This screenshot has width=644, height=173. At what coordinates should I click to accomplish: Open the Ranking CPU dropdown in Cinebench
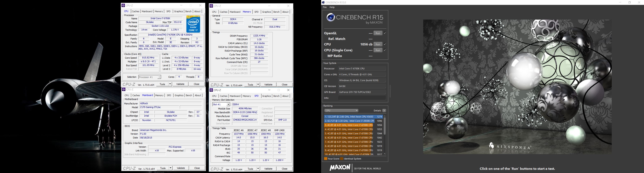(341, 111)
